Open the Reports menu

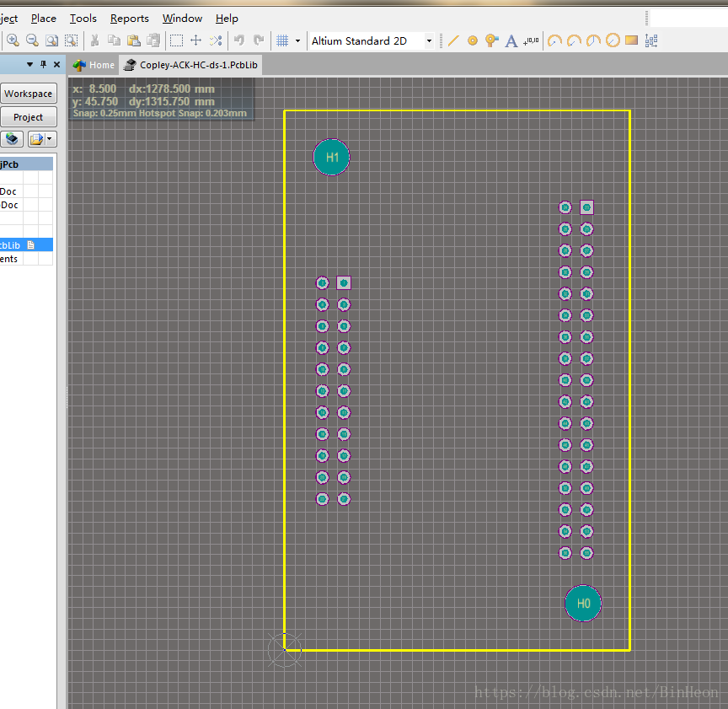129,18
